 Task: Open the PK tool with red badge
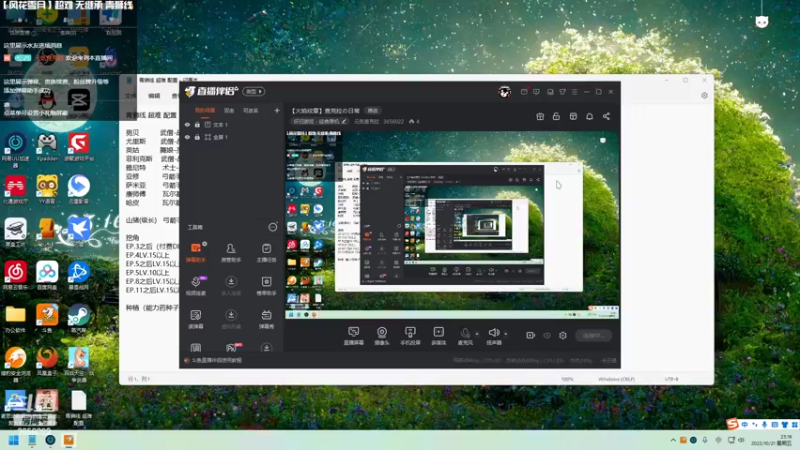[232, 348]
